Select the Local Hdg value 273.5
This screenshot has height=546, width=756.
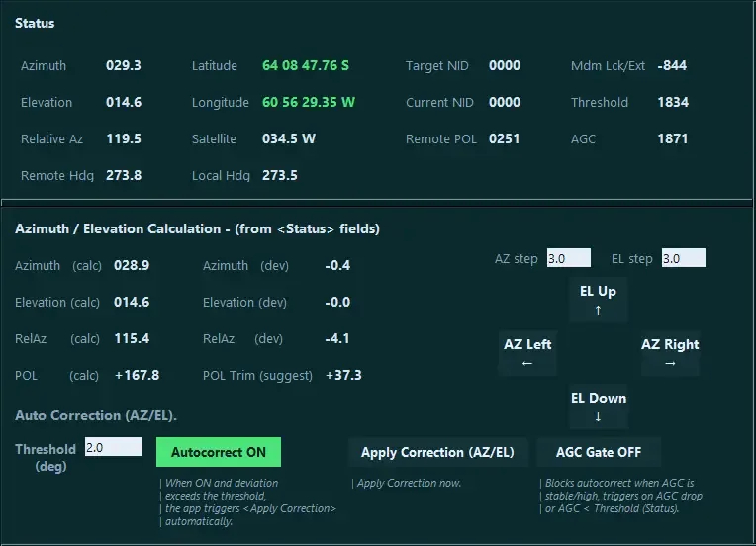[x=280, y=175]
